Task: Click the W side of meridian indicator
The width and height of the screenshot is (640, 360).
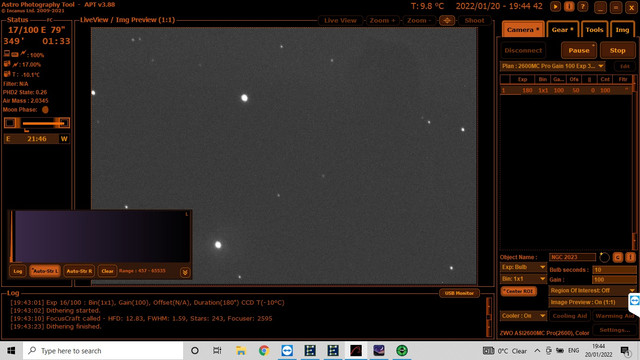Action: point(64,139)
